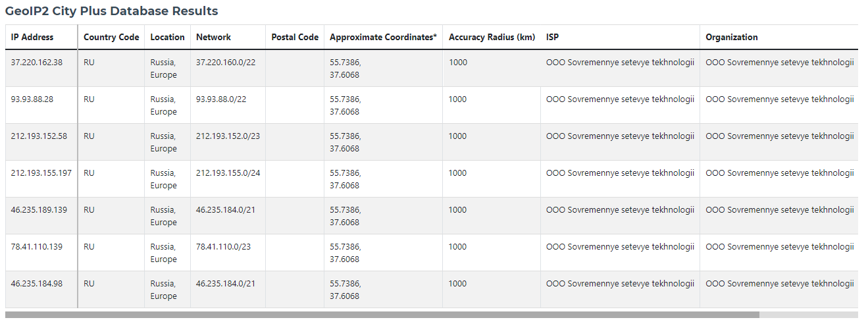This screenshot has width=868, height=322.
Task: Click the Approximate Coordinates* column header
Action: 383,38
